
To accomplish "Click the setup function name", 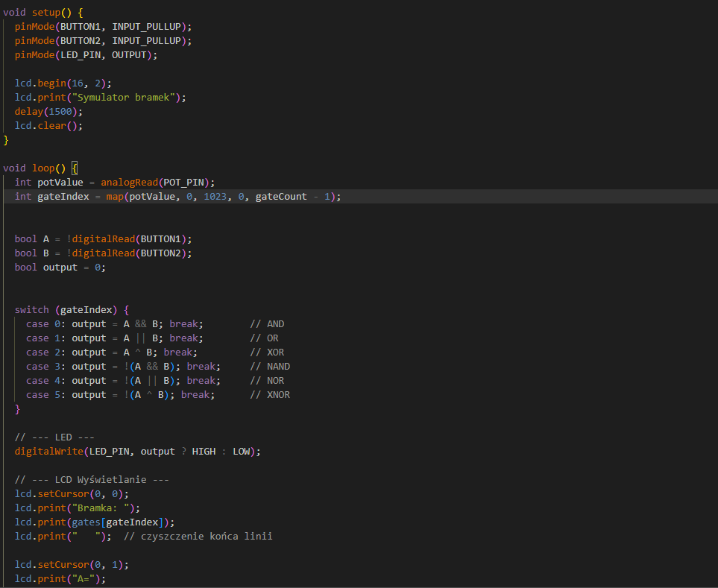I will [x=46, y=12].
